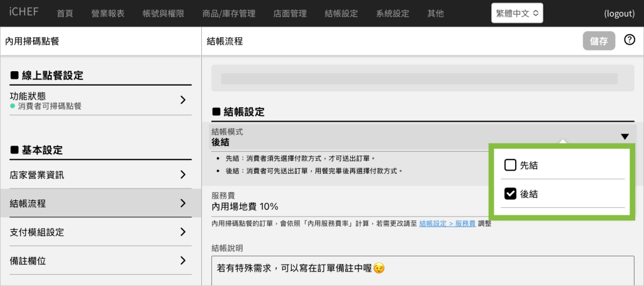This screenshot has width=644, height=286.
Task: Open 系統設定 menu
Action: [x=392, y=13]
